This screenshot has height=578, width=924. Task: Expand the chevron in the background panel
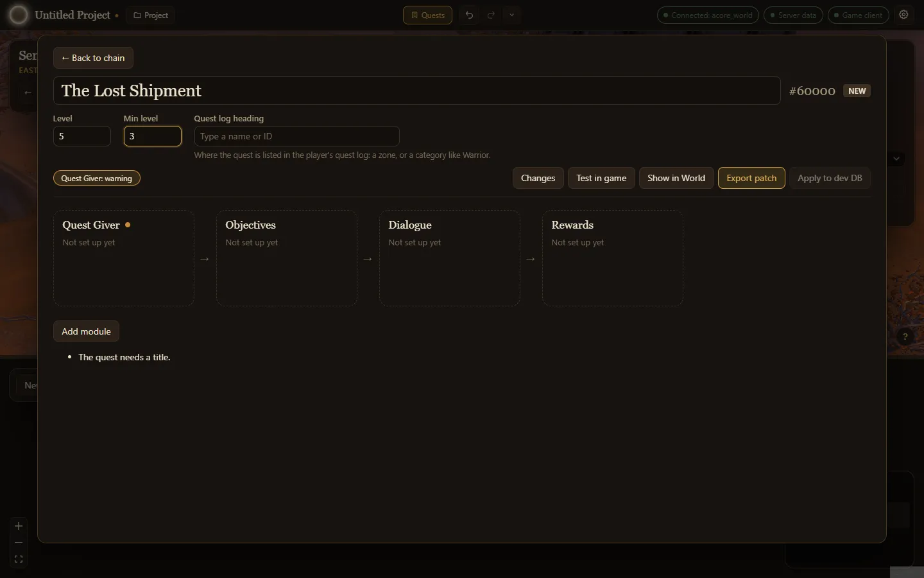[x=896, y=159]
